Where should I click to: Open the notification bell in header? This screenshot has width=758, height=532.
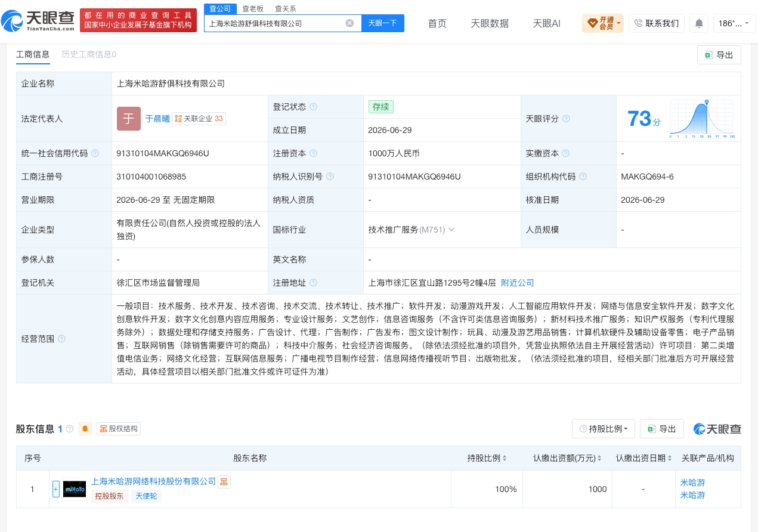coord(699,23)
